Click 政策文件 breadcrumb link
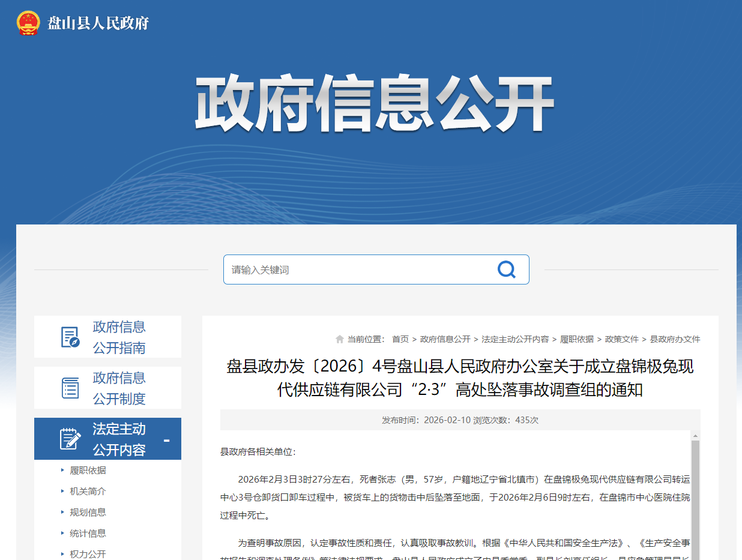 point(622,339)
